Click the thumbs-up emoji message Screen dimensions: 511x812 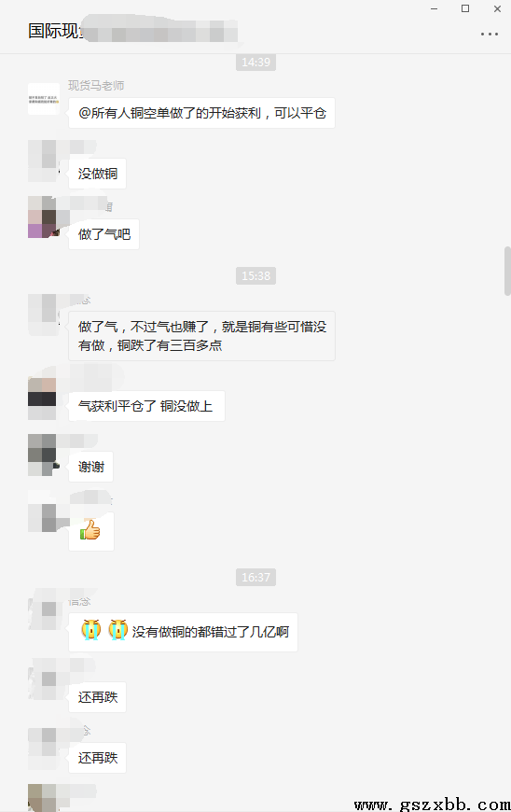tap(91, 531)
